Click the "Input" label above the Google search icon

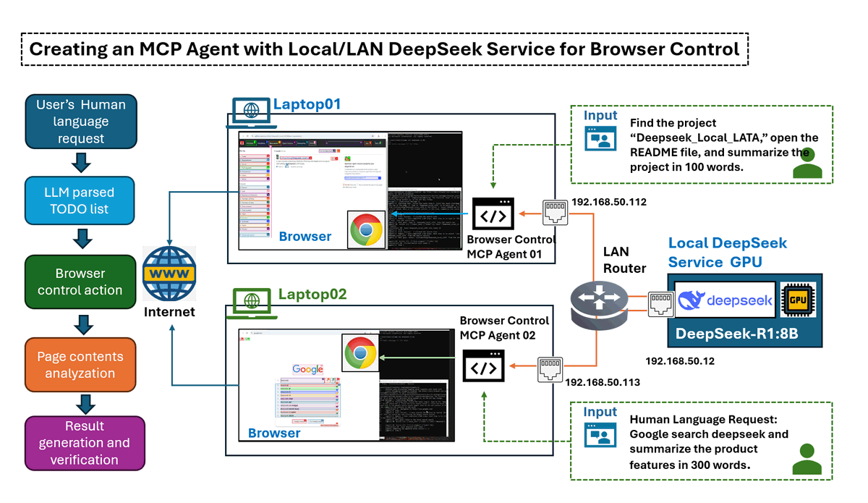(601, 412)
